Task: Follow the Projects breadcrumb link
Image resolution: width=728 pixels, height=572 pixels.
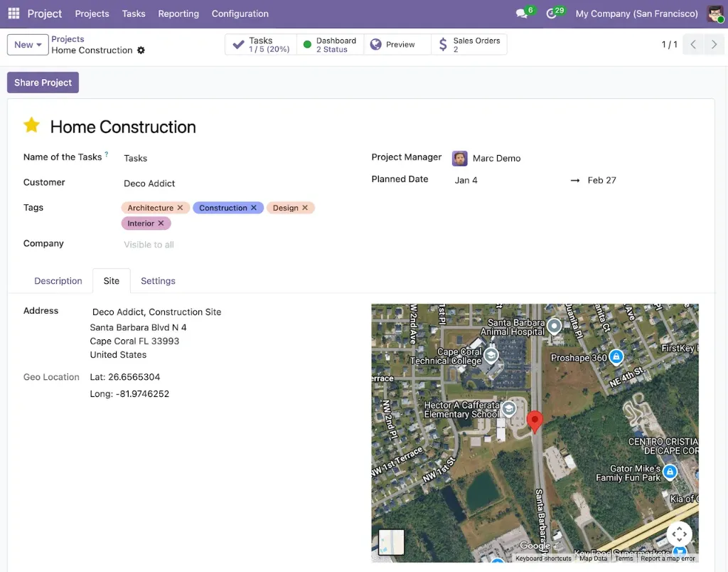Action: 68,39
